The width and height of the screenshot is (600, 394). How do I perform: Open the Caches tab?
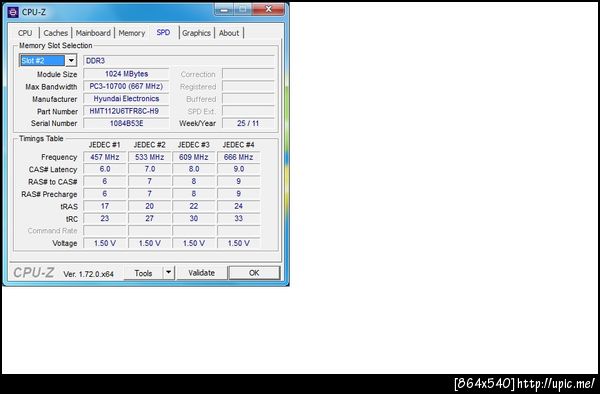[55, 33]
